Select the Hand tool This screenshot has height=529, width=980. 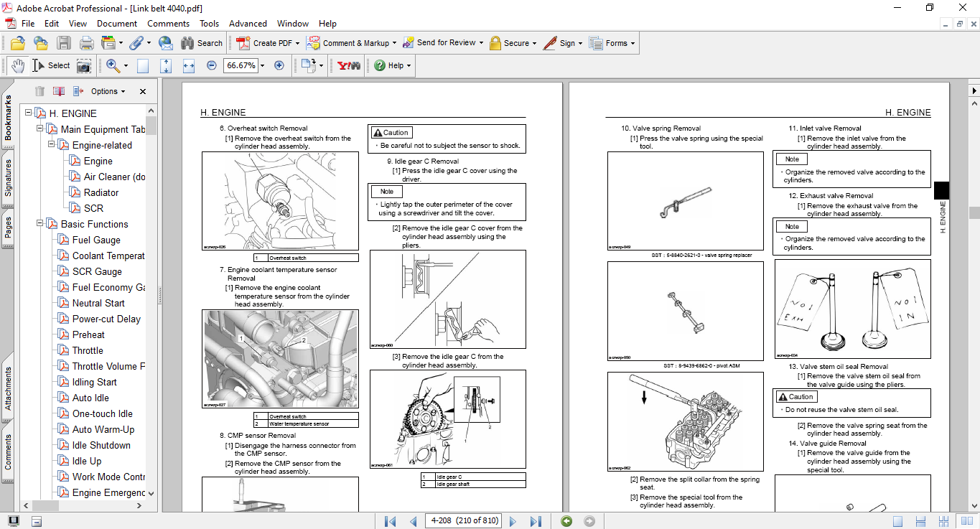17,65
